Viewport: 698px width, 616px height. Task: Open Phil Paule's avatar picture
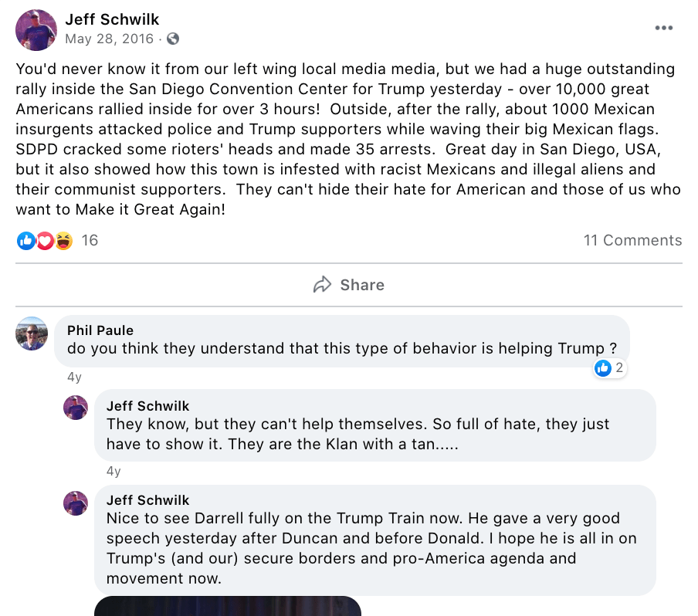click(x=32, y=333)
